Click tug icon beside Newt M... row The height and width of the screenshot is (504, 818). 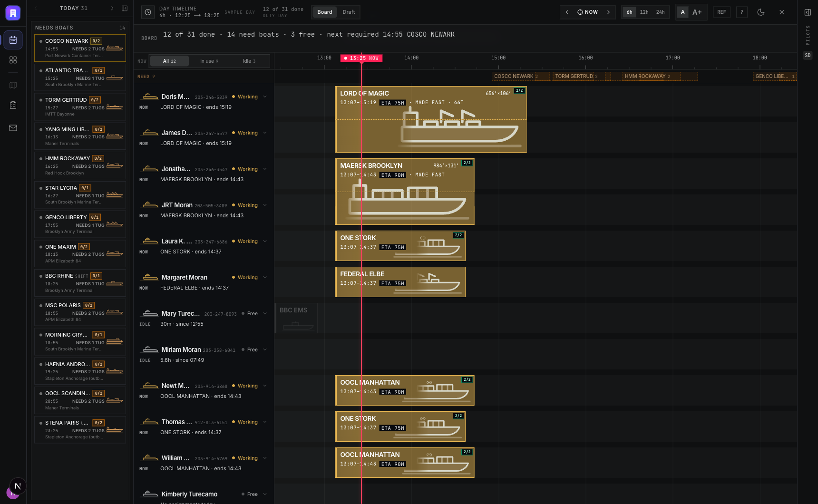(x=150, y=386)
